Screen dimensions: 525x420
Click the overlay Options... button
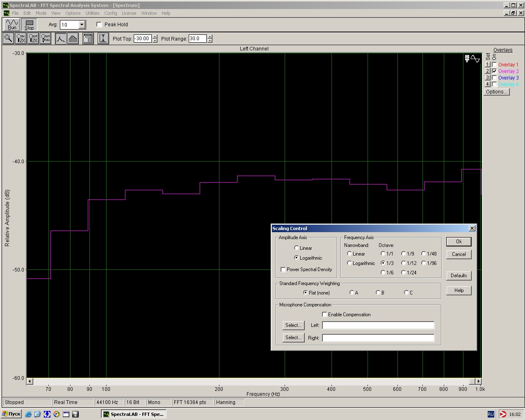(x=496, y=92)
